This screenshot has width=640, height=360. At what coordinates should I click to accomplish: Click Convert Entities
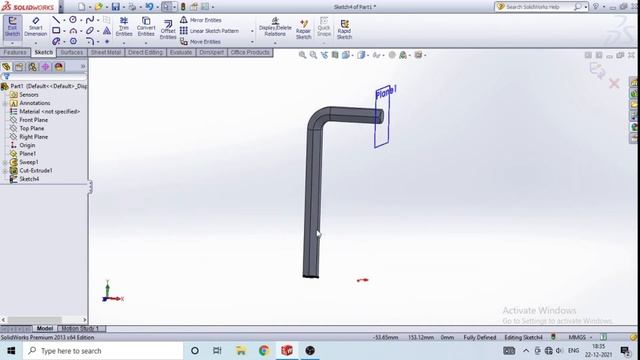tap(146, 27)
